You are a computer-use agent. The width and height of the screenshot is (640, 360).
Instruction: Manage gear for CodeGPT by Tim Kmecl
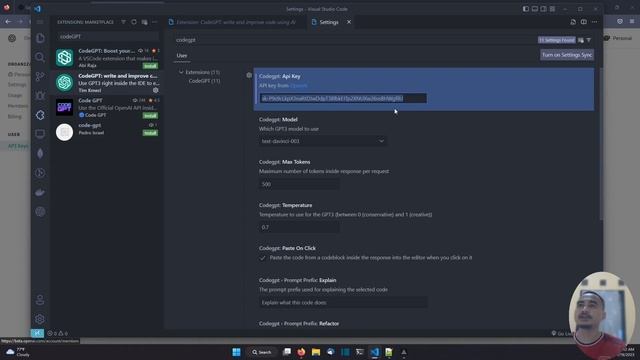[156, 90]
